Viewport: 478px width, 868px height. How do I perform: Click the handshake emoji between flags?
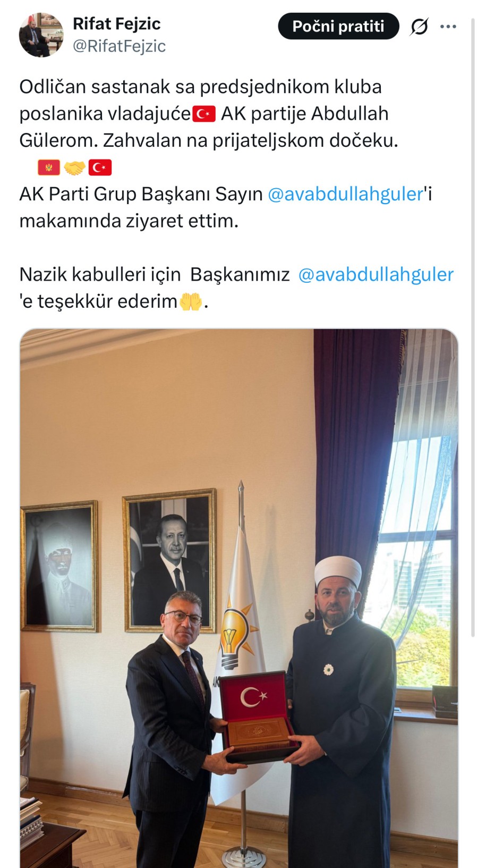coord(74,167)
